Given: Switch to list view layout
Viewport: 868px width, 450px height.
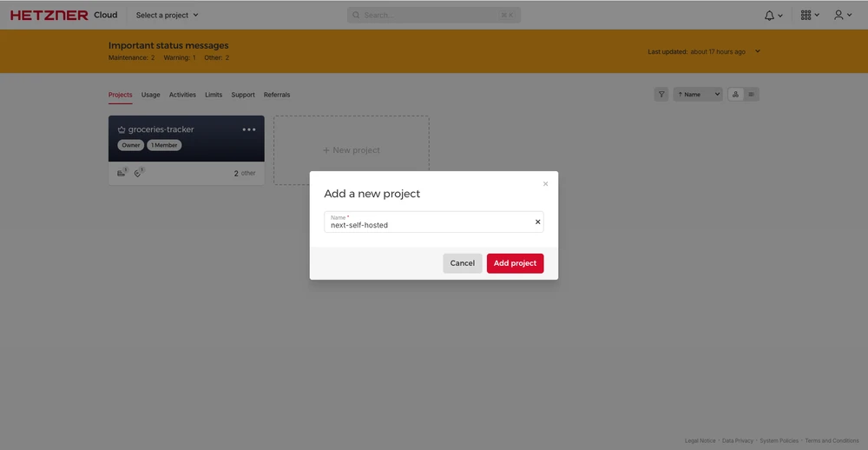Looking at the screenshot, I should coord(752,94).
